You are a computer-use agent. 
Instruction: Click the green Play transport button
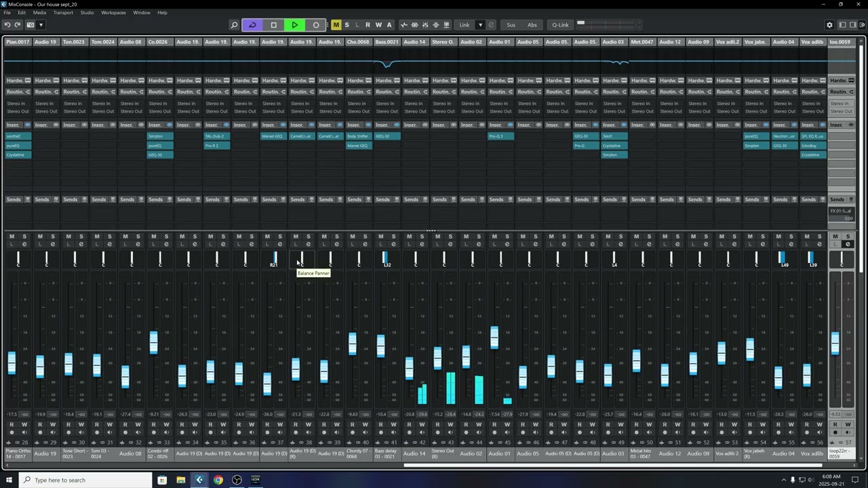pyautogui.click(x=294, y=25)
